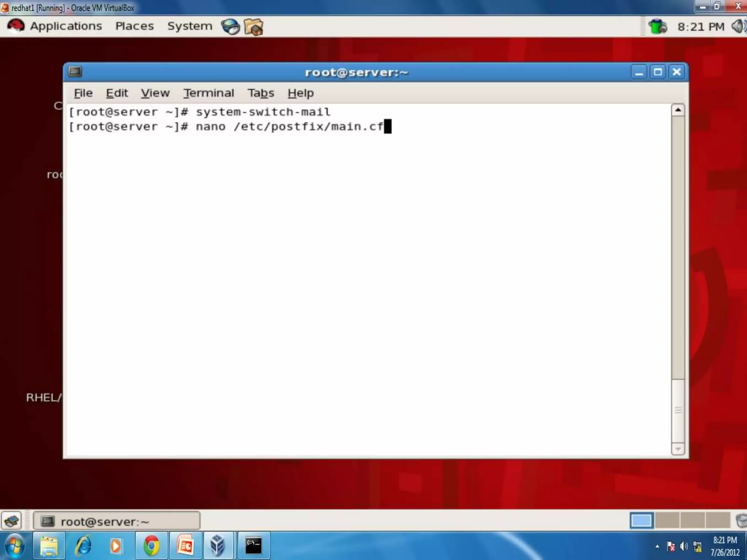This screenshot has width=747, height=560.
Task: Show hidden Windows tray icons arrow
Action: 657,546
